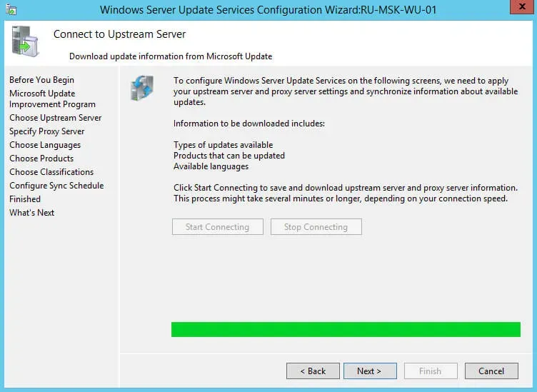Click the Connect to Upstream Server heading
The height and width of the screenshot is (392, 537).
[119, 34]
